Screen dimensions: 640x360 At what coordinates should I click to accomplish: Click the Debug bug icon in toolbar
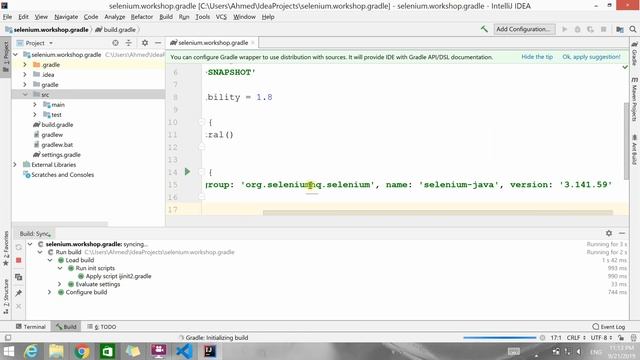578,29
